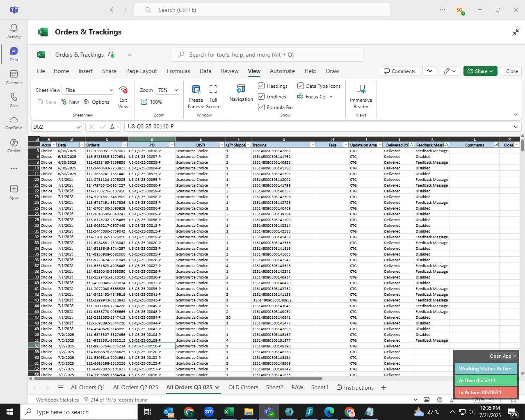Switch to Data tab
The height and width of the screenshot is (420, 525).
coord(205,71)
